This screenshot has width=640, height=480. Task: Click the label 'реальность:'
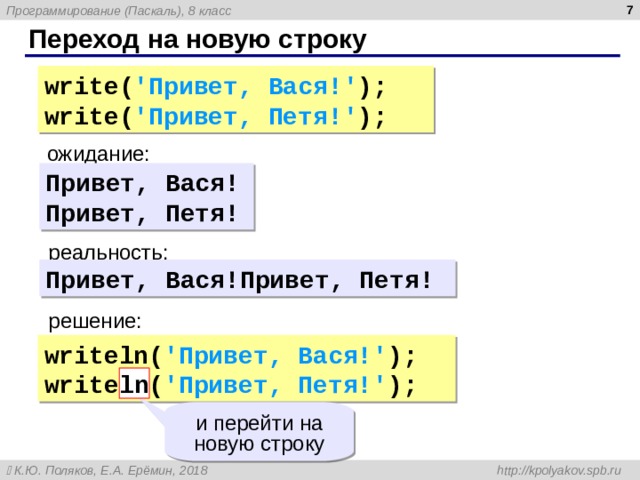108,252
